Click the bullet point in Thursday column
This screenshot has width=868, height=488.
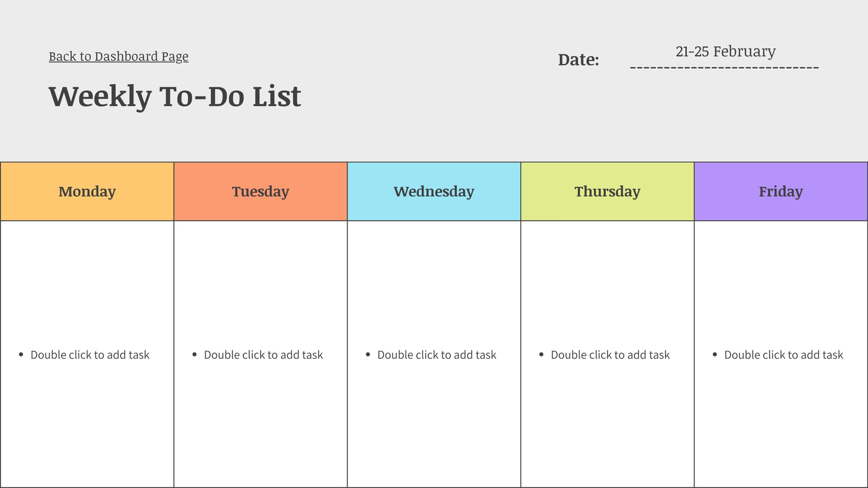(541, 355)
